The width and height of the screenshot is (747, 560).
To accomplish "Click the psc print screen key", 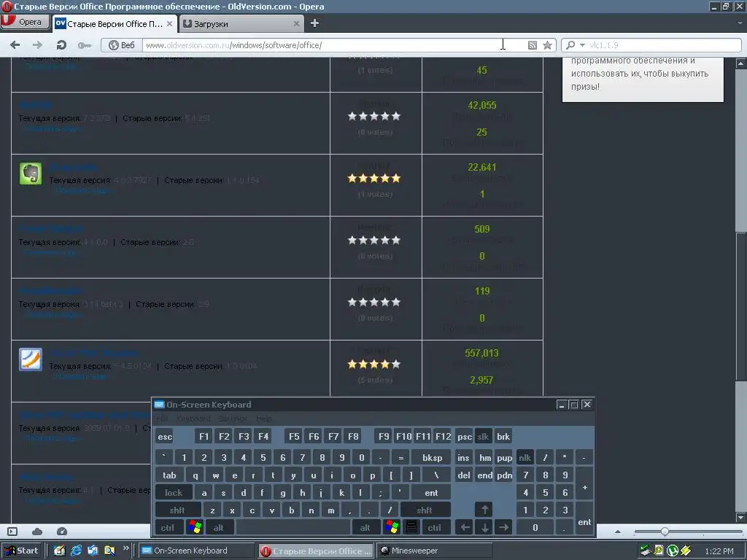I will [x=464, y=436].
